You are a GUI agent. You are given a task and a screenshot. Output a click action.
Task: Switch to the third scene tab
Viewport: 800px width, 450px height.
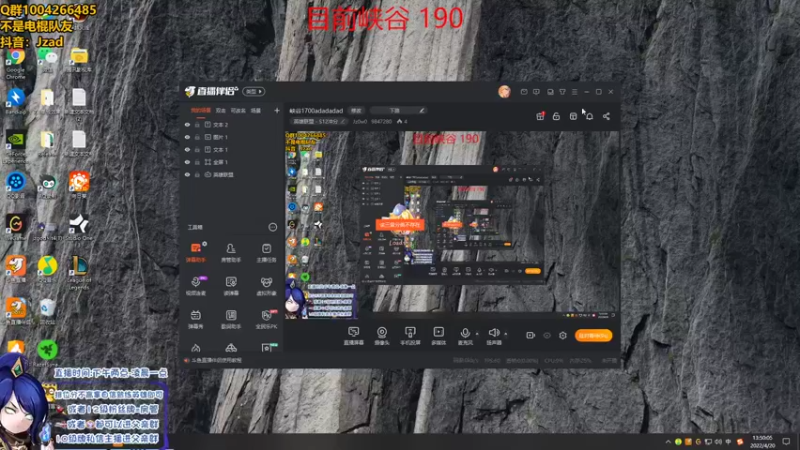point(238,110)
